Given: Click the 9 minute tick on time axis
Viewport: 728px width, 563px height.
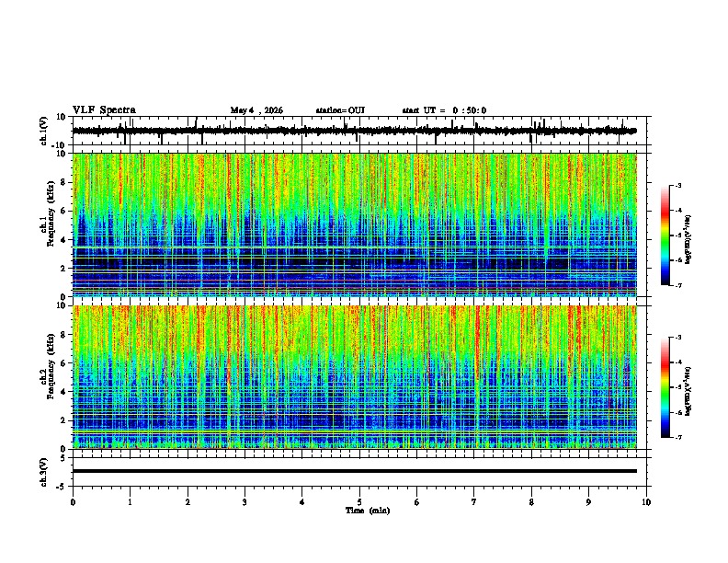Looking at the screenshot, I should [x=588, y=502].
